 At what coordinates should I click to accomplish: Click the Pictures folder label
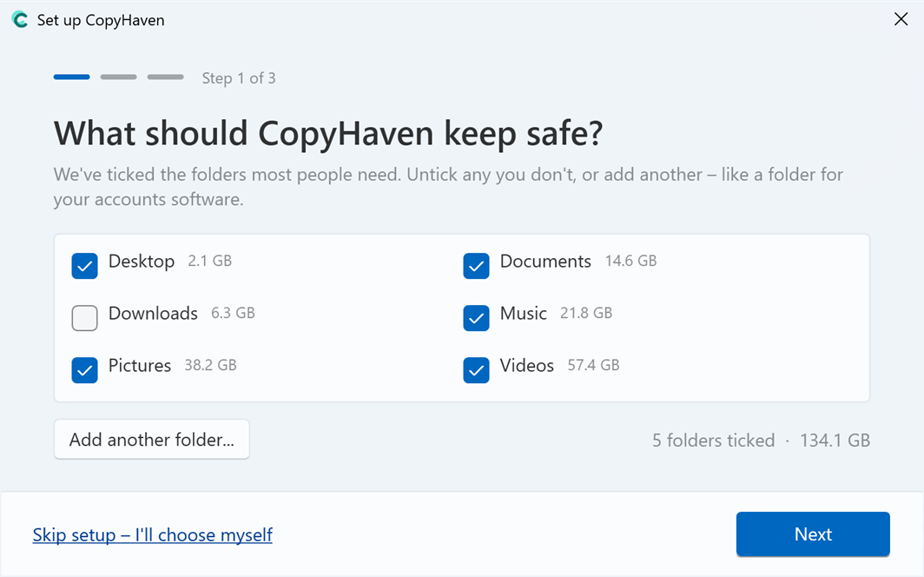(140, 366)
